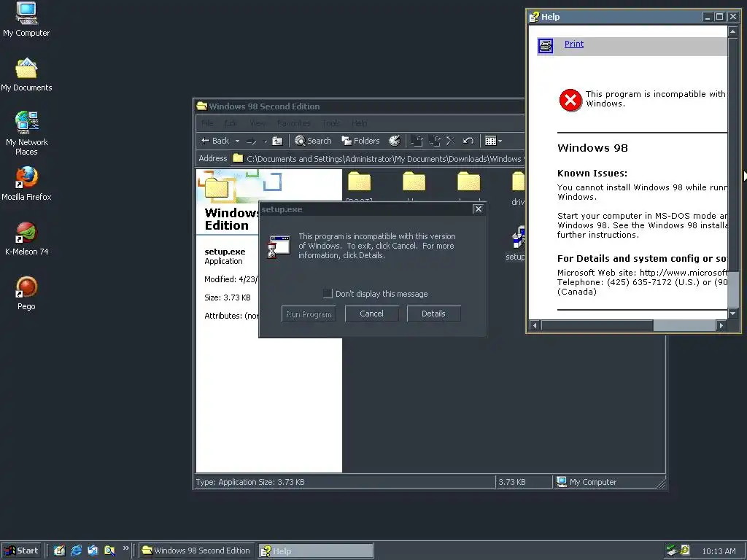
Task: Click the printer icon in Help window
Action: tap(546, 46)
